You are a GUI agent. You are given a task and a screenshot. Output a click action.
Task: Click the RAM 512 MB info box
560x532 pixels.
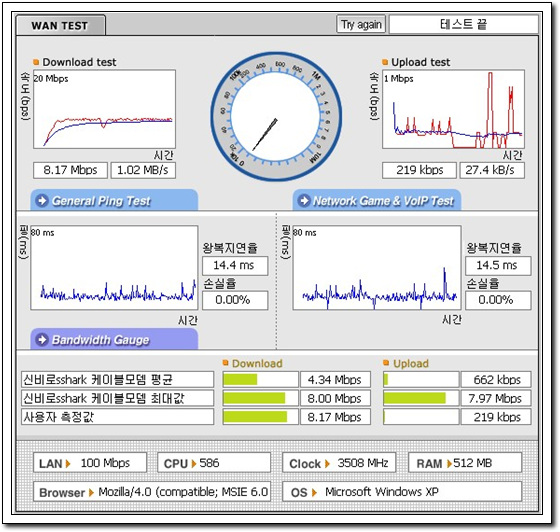pyautogui.click(x=465, y=463)
